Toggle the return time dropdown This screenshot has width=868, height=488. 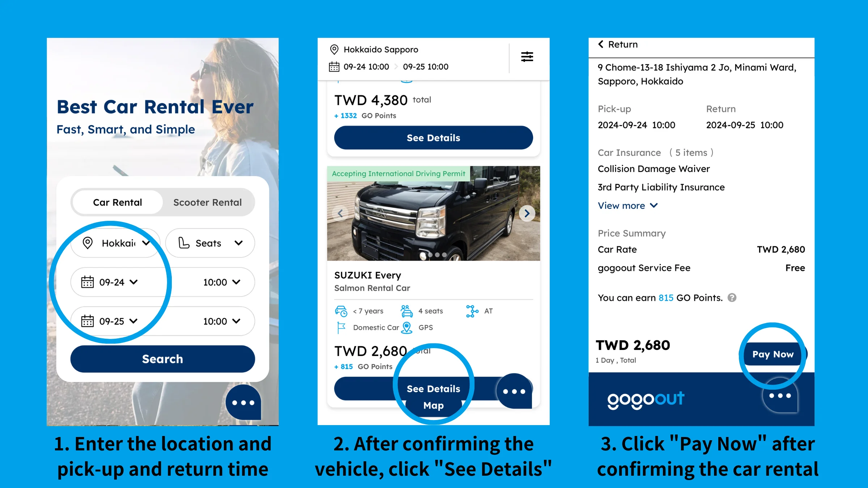pos(221,321)
